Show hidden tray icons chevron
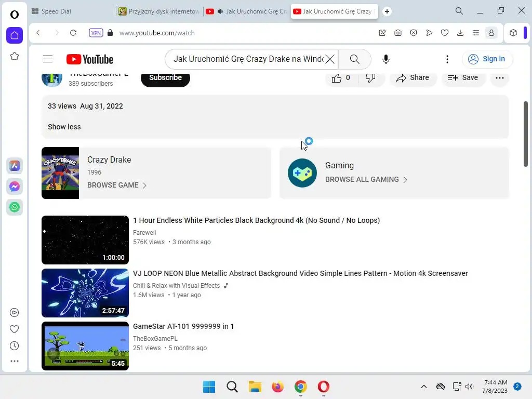The height and width of the screenshot is (399, 532). [424, 387]
